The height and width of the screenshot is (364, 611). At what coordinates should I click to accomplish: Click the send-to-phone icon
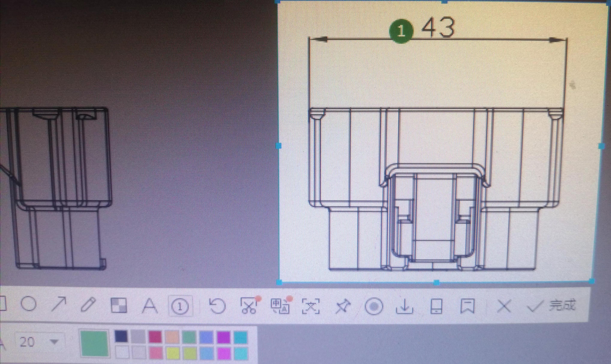pyautogui.click(x=436, y=306)
